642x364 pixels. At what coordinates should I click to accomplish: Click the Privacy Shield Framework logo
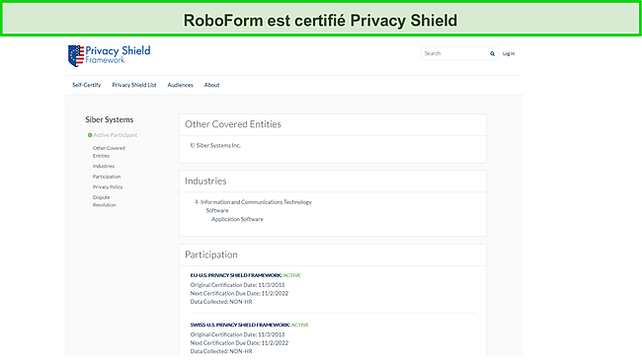[x=109, y=55]
